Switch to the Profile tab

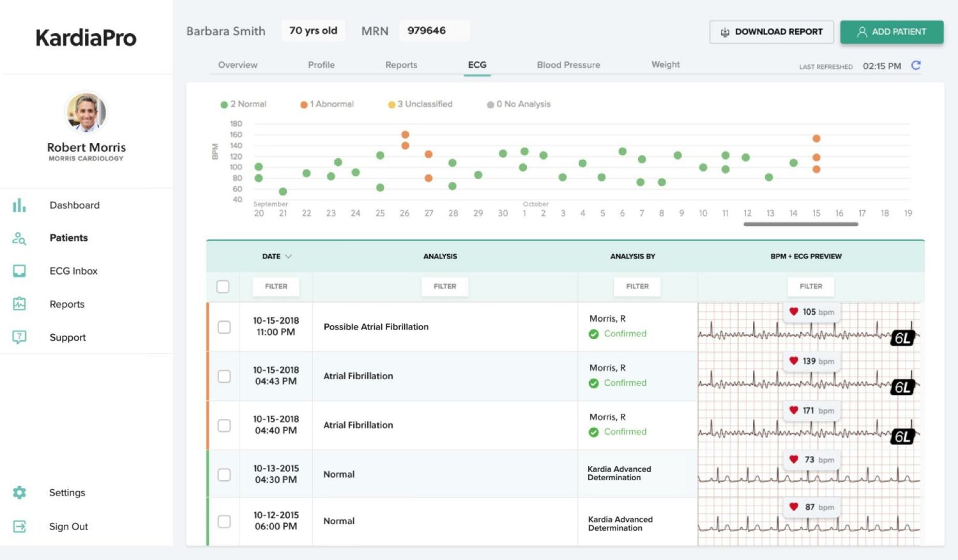pyautogui.click(x=321, y=65)
